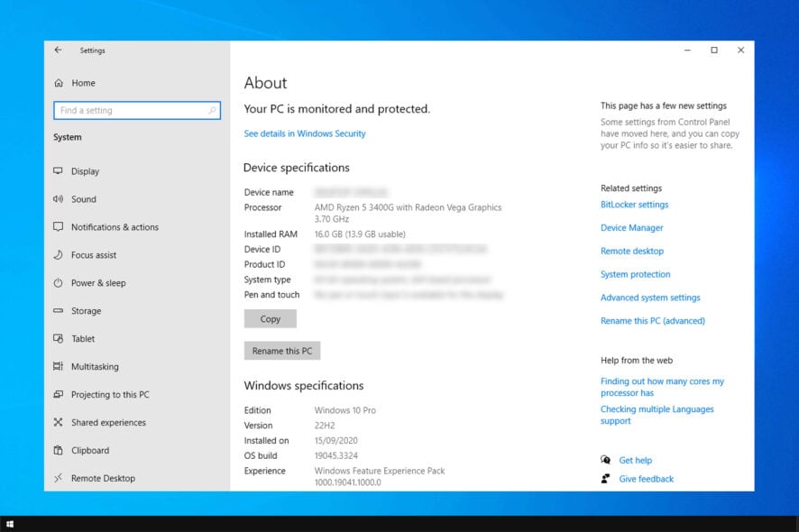Click the Remote Desktop icon

58,478
